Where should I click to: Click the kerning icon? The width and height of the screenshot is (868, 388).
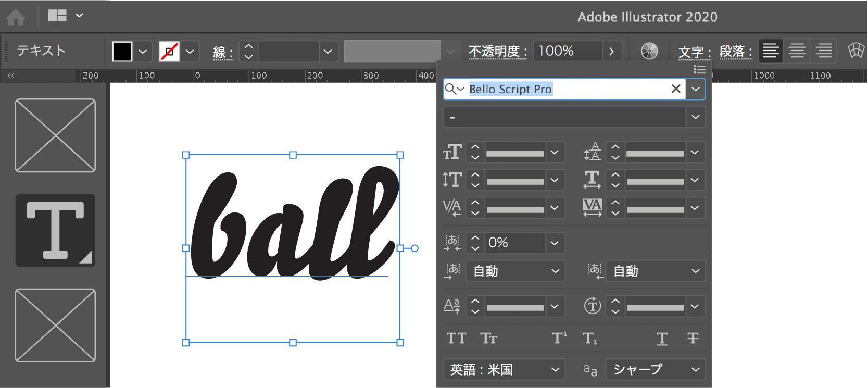(452, 208)
